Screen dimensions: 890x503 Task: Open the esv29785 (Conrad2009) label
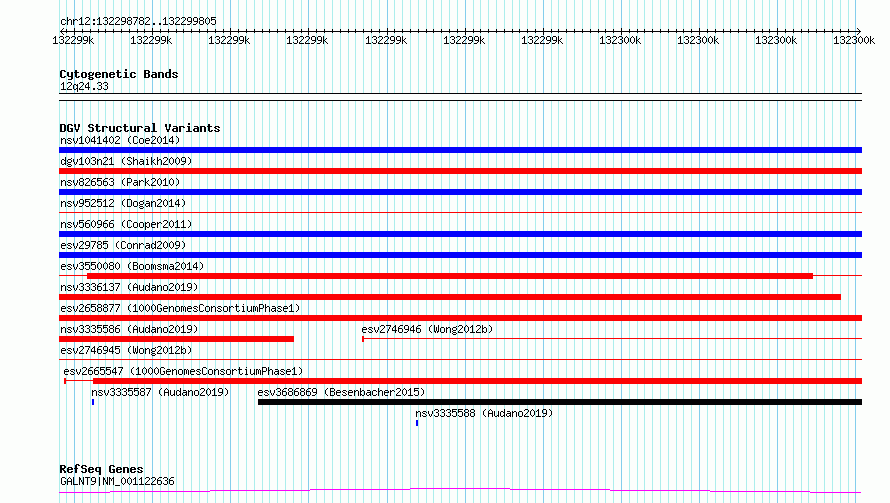click(x=123, y=245)
